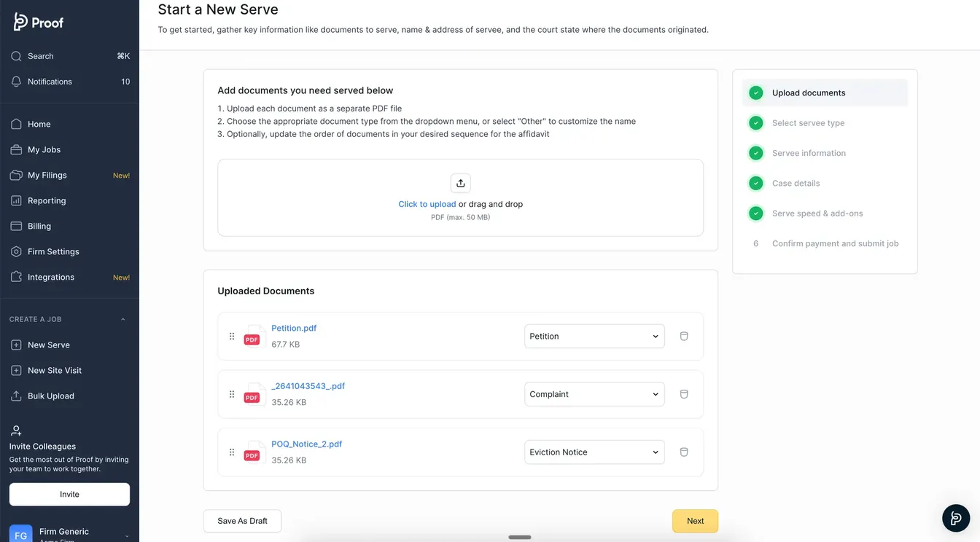Open the Petition document type dropdown

click(594, 337)
